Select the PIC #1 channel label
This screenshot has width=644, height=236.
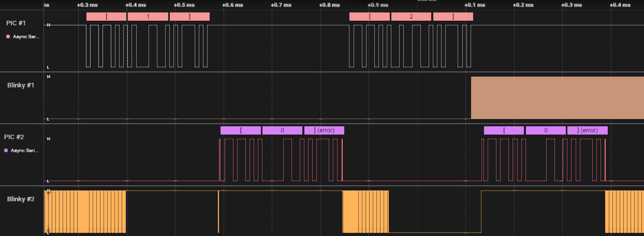[x=16, y=23]
